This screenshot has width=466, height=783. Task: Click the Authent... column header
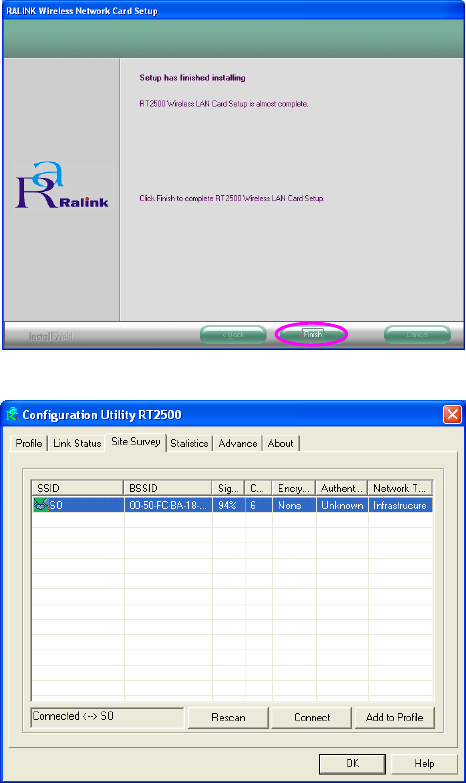pyautogui.click(x=342, y=488)
